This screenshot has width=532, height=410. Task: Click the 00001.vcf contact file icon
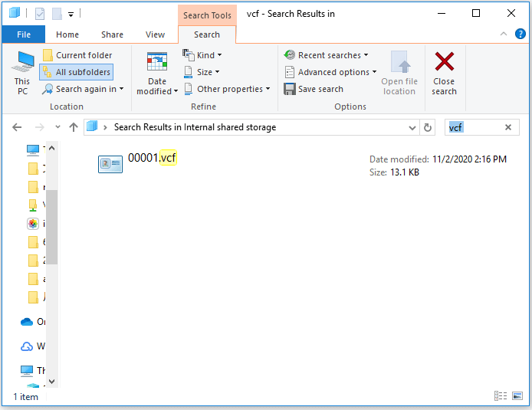(110, 163)
